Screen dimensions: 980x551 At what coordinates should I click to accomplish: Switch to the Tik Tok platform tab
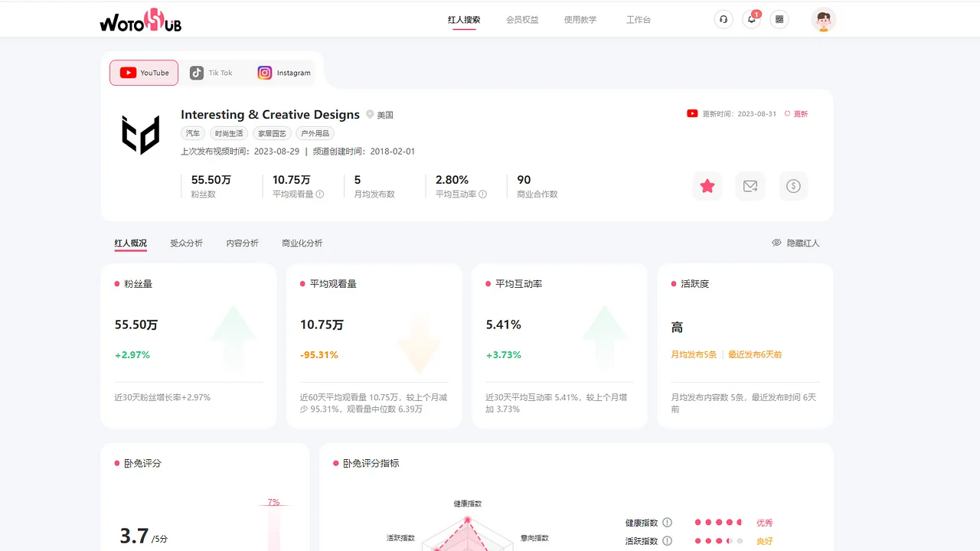[x=211, y=73]
